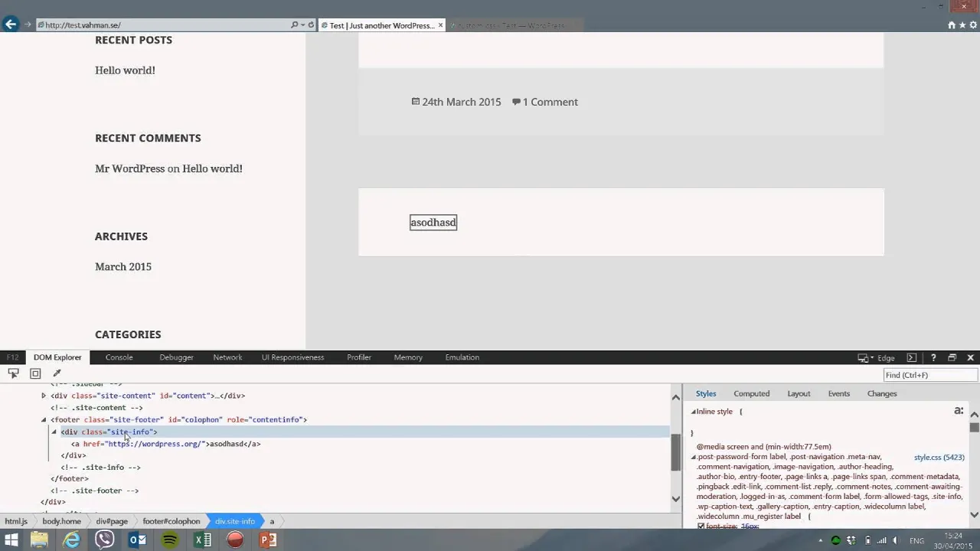The width and height of the screenshot is (980, 551).
Task: Open Outlook from the taskbar
Action: click(x=137, y=540)
